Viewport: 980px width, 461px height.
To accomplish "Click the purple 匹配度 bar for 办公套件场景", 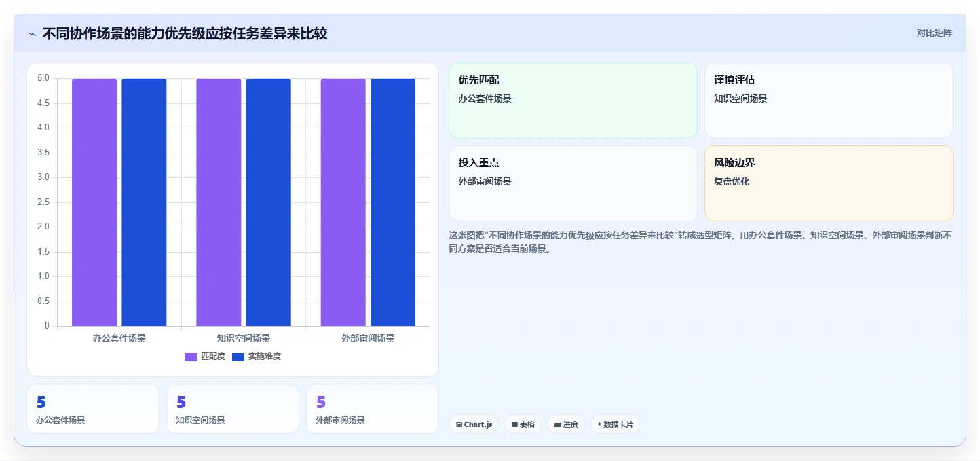I will [94, 202].
